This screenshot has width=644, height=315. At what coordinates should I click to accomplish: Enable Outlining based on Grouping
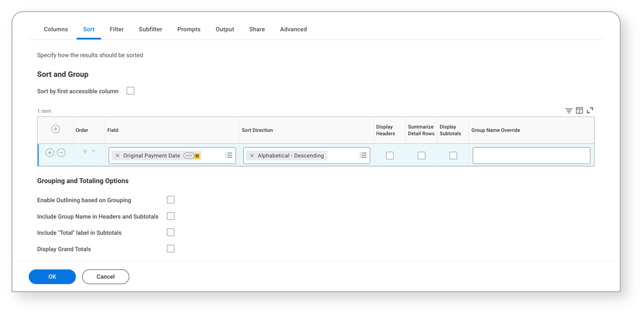tap(170, 200)
